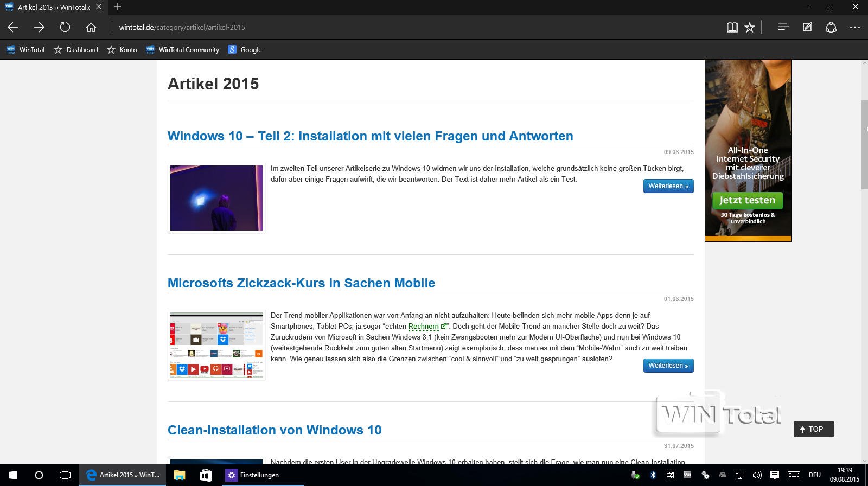Open the browser home page
Image resolution: width=868 pixels, height=486 pixels.
point(91,27)
